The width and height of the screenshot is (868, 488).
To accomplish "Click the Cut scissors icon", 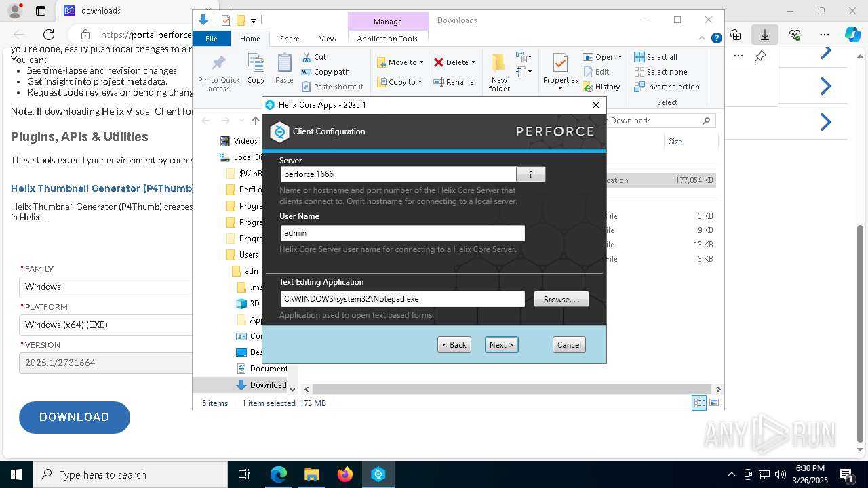I will tap(307, 57).
